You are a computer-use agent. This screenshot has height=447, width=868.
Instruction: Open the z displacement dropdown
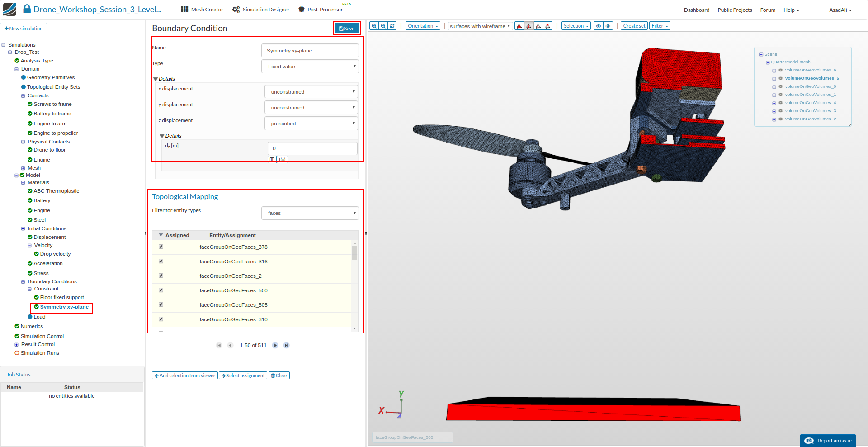pos(311,124)
